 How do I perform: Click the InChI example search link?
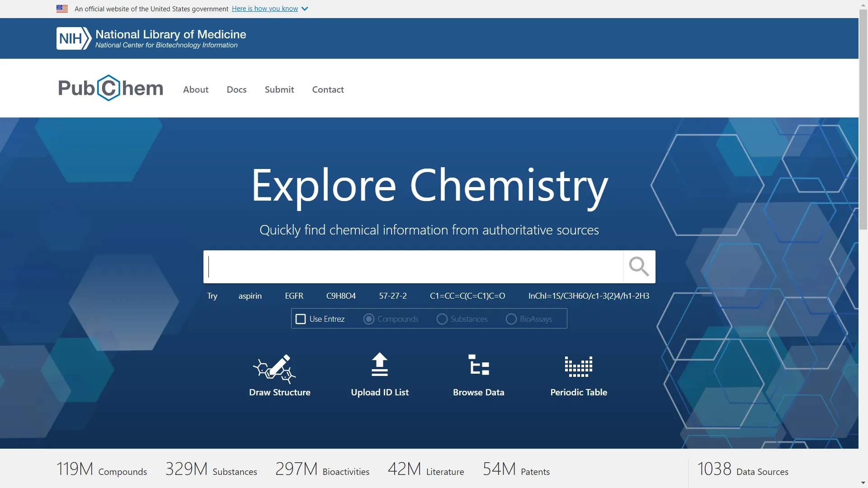[589, 296]
